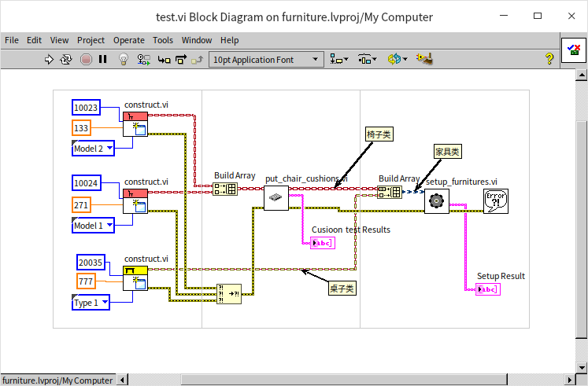The width and height of the screenshot is (588, 386).
Task: Click Run Continuously button
Action: 66,60
